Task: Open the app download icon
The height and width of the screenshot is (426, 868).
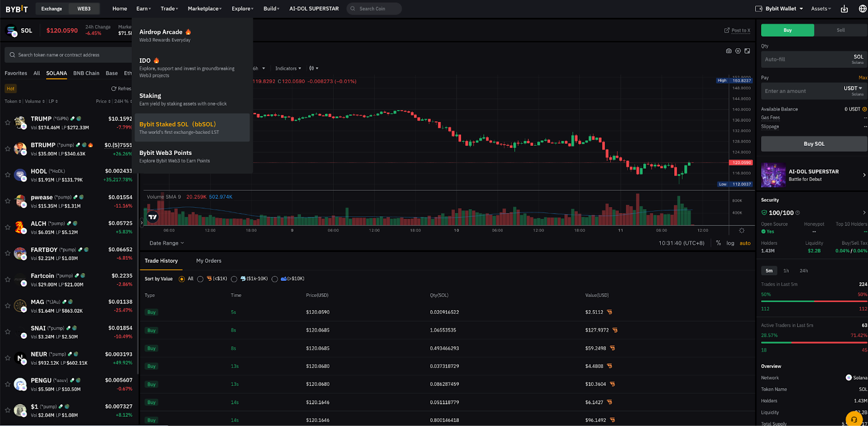Action: coord(844,9)
